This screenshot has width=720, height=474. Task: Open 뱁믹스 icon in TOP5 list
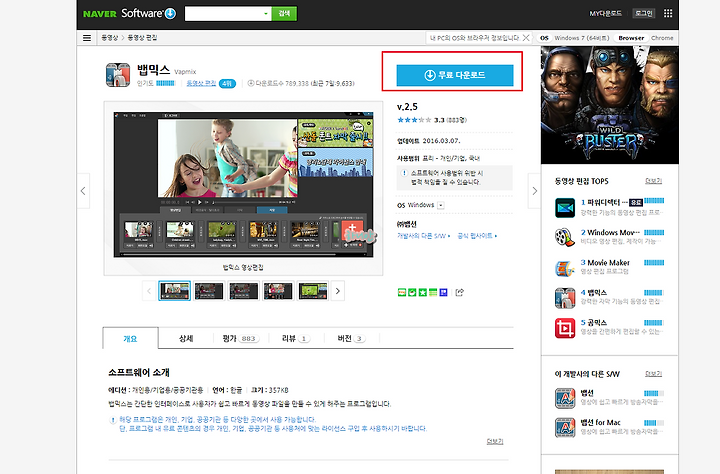click(565, 298)
